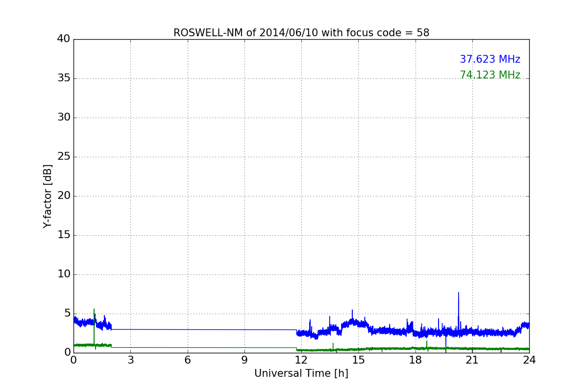
Task: Click the Y-factor [dB] axis label
Action: point(48,196)
